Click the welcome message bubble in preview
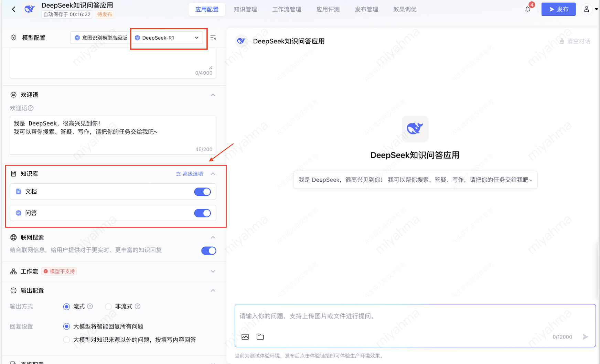The image size is (600, 364). [415, 180]
